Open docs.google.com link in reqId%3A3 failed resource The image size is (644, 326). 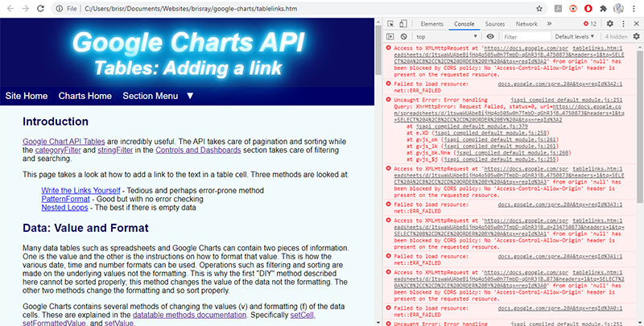(x=559, y=204)
